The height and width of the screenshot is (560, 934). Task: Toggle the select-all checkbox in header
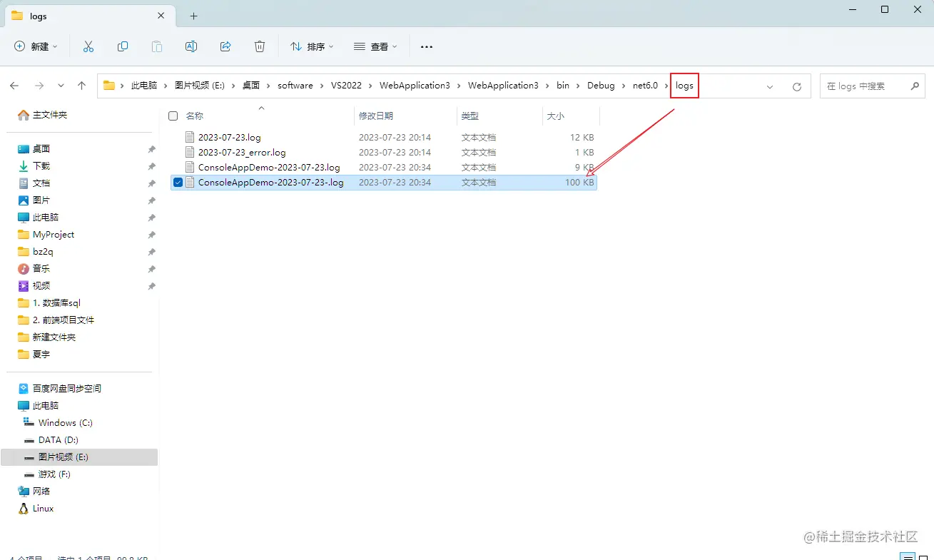[173, 116]
